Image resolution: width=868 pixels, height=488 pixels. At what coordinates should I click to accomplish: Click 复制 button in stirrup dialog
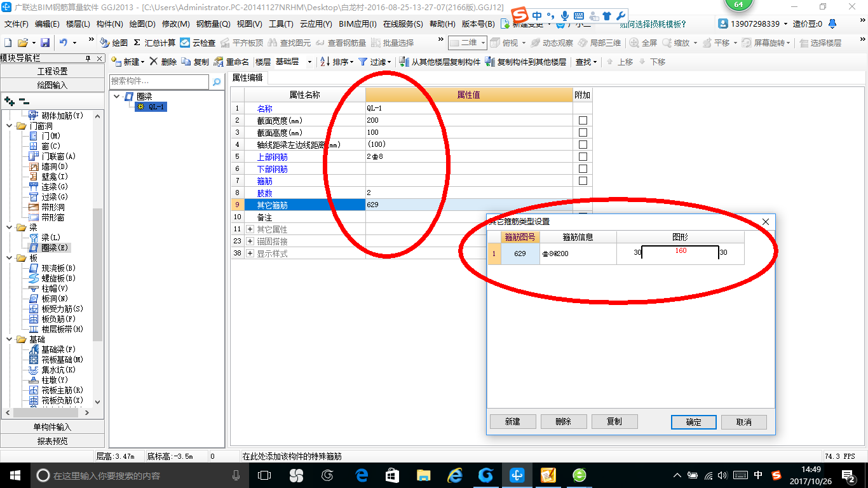coord(614,422)
